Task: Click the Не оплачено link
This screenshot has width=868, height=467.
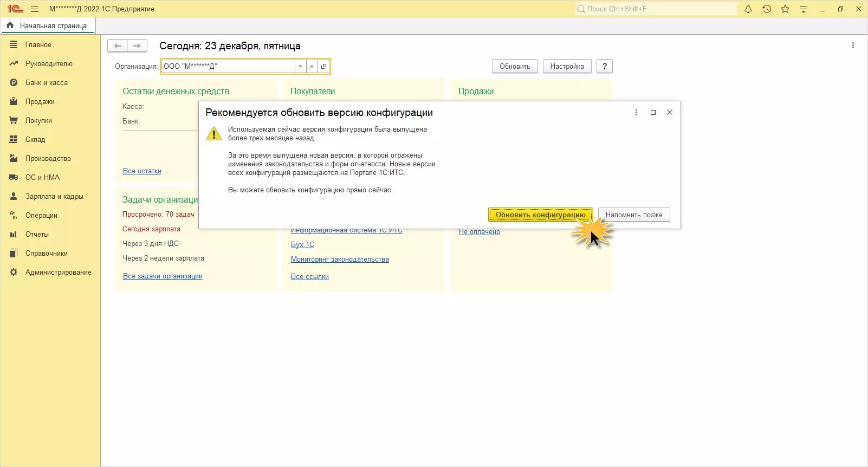Action: coord(480,231)
